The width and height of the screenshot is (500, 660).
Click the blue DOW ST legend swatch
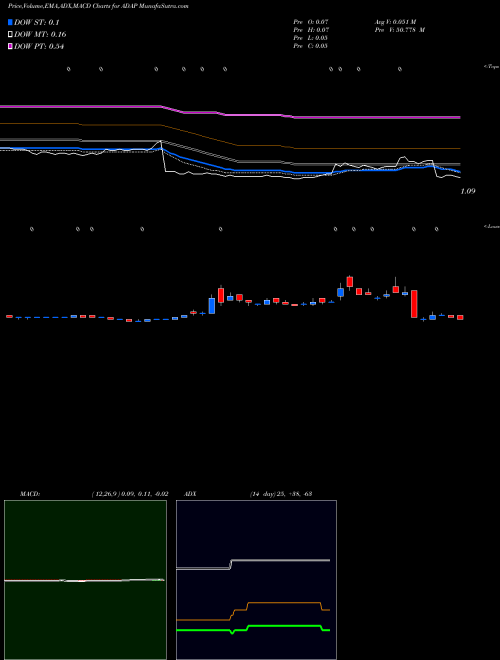[10, 22]
